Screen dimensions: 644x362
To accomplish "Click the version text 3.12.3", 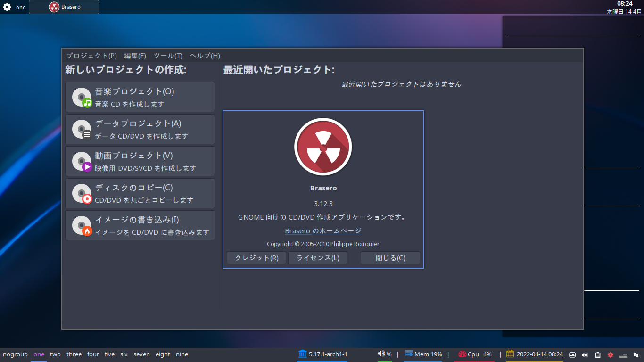I will click(x=323, y=204).
